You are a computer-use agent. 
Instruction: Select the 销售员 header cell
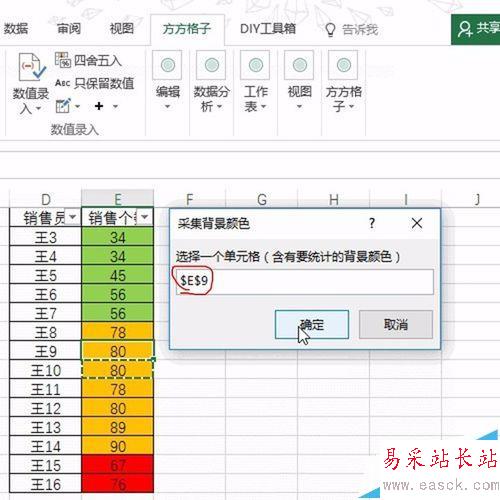click(x=46, y=218)
